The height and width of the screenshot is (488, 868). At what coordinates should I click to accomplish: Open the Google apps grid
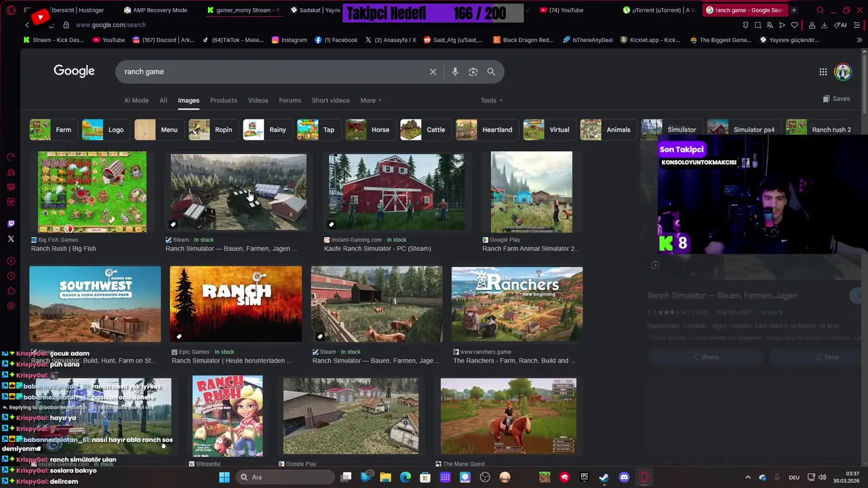click(823, 72)
